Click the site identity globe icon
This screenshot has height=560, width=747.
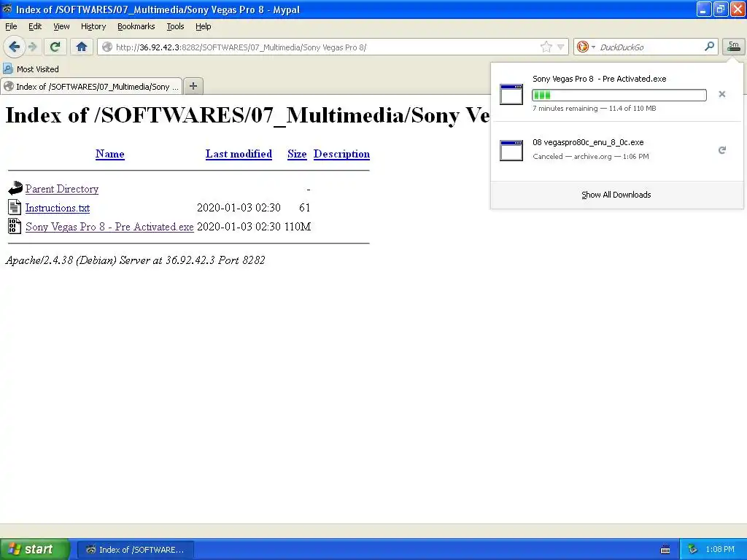[107, 47]
